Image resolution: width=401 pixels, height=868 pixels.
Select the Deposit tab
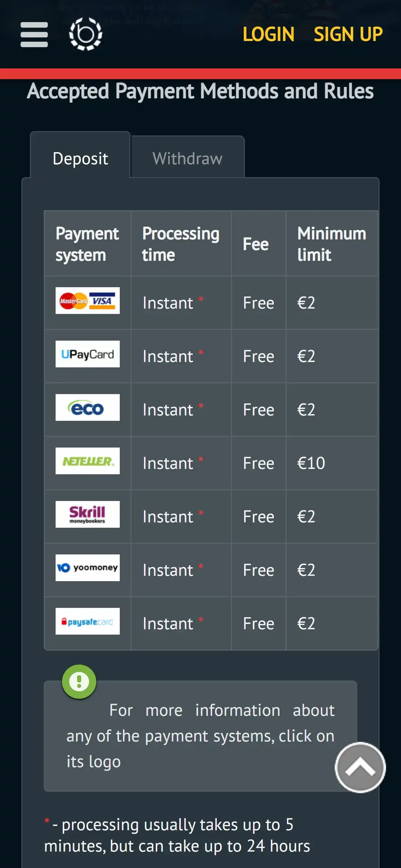80,159
